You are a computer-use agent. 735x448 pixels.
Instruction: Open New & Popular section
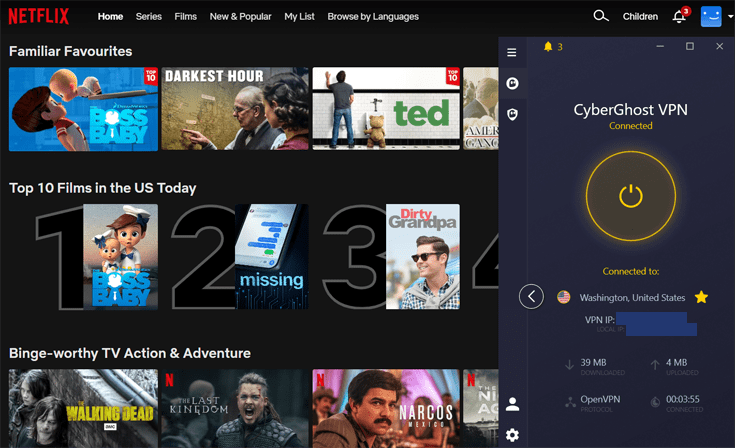click(240, 16)
